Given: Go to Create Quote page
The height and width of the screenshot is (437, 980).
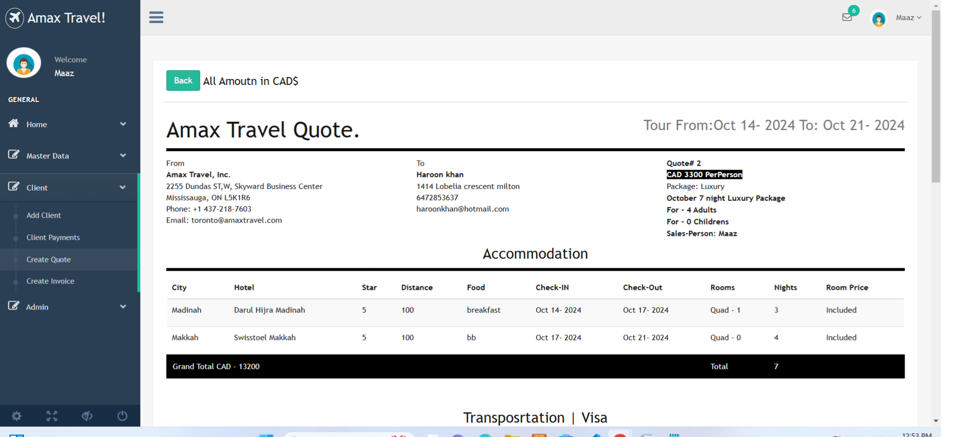Looking at the screenshot, I should tap(49, 259).
